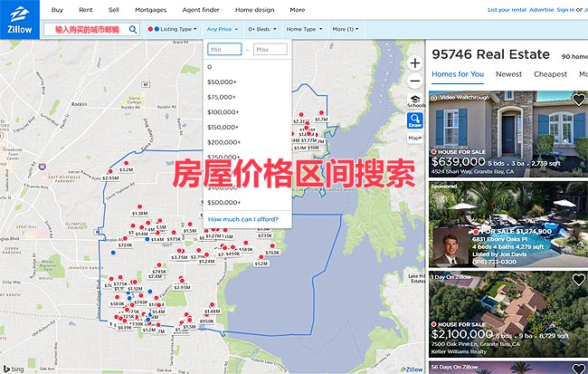This screenshot has width=588, height=374.
Task: Open the Map type selector
Action: coord(414,138)
